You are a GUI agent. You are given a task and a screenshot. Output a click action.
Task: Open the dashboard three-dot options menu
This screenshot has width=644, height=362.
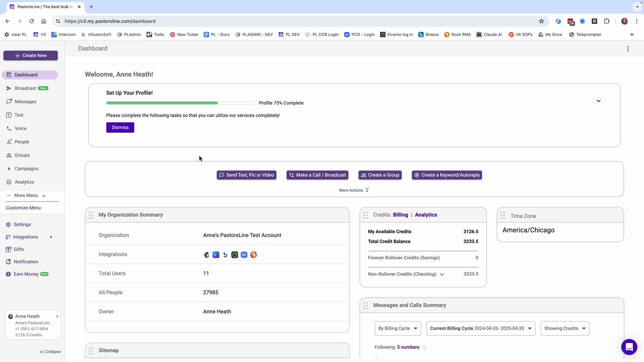(x=627, y=49)
